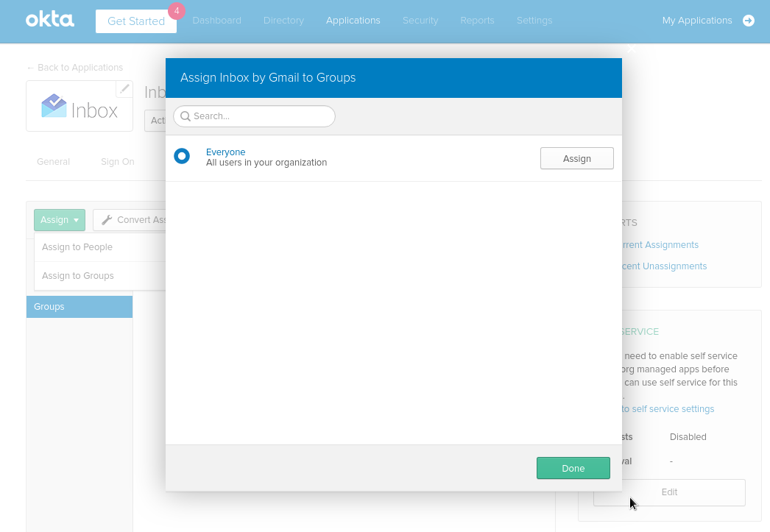Assign the Everyone group
The height and width of the screenshot is (532, 770).
tap(577, 158)
